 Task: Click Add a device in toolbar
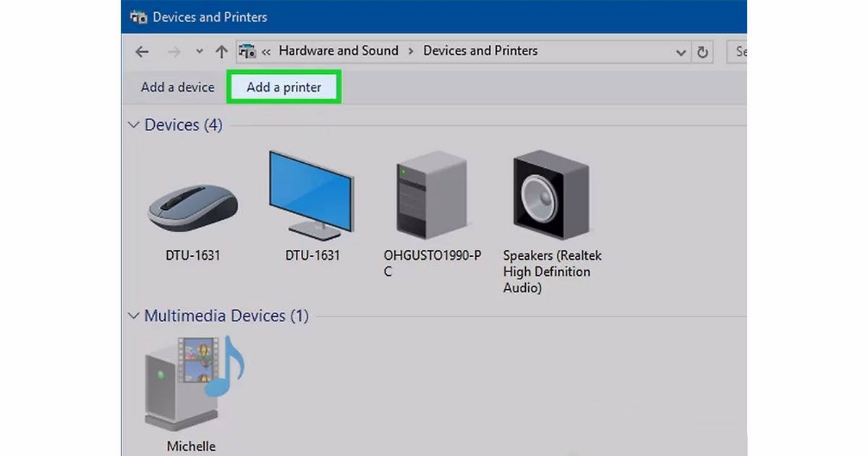(x=177, y=88)
